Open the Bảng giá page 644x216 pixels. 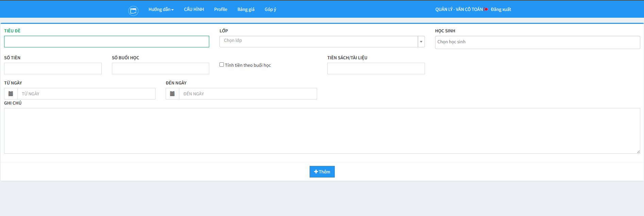[x=246, y=9]
